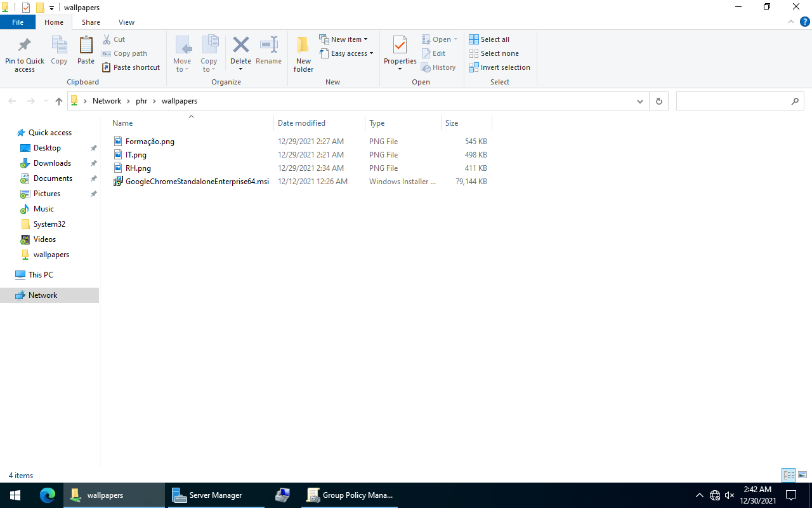Collapse the ribbon with the chevron
This screenshot has height=508, width=812.
point(790,22)
